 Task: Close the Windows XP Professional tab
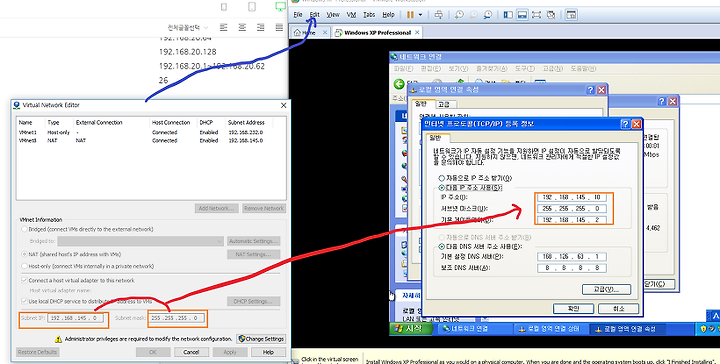[417, 33]
